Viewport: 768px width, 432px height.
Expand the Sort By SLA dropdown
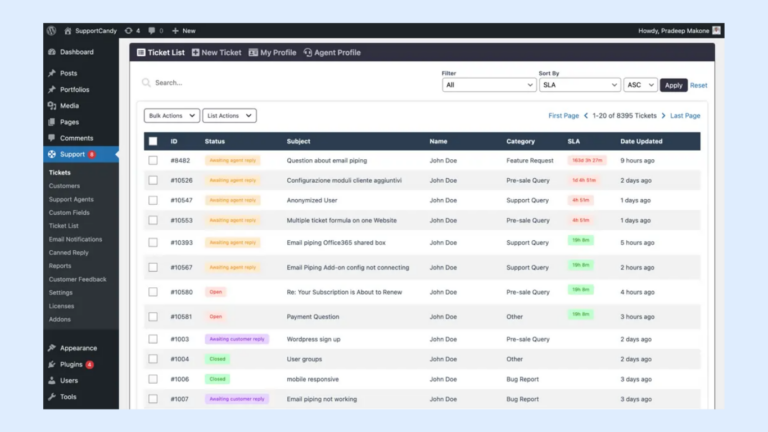click(x=579, y=85)
